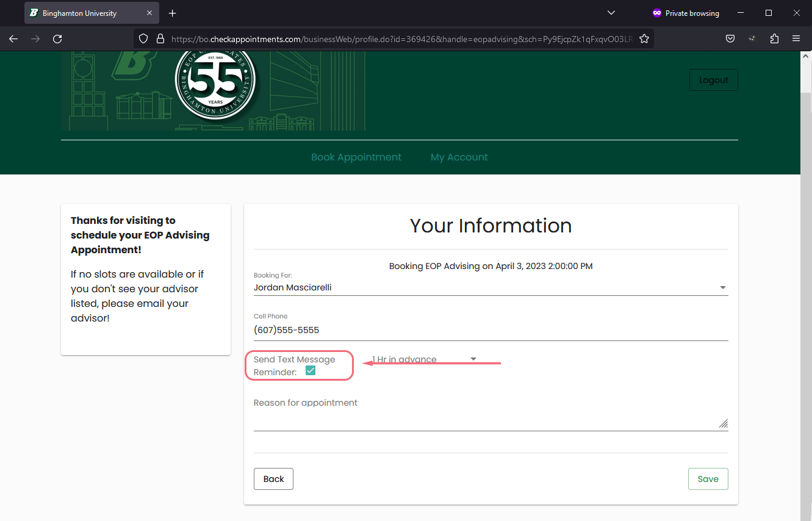The height and width of the screenshot is (521, 812).
Task: Click the Back button in form
Action: coord(273,479)
